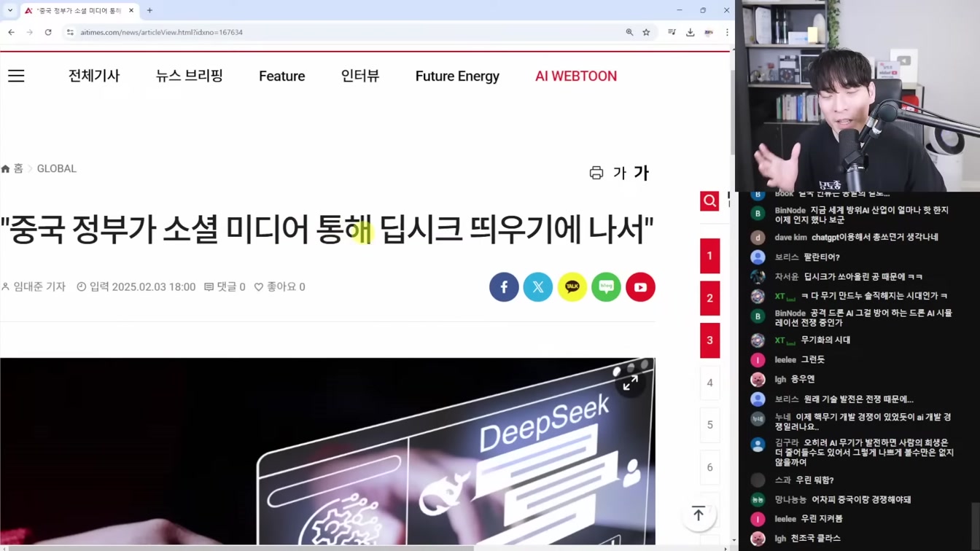Share article to Naver blog
Screen dimensions: 980x551
606,287
